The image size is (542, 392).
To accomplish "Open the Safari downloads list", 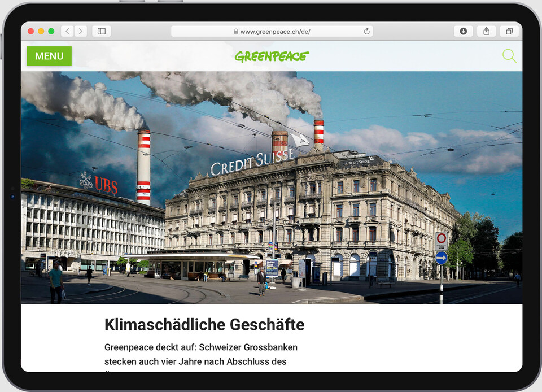I will 463,31.
